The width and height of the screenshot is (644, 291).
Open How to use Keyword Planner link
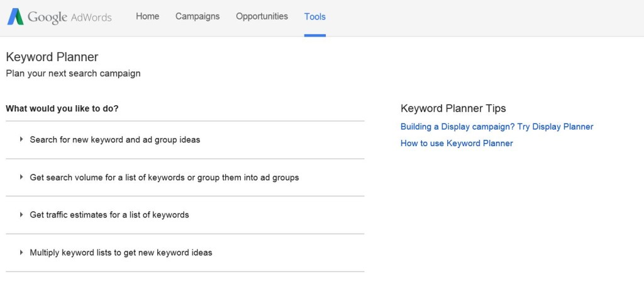click(457, 143)
